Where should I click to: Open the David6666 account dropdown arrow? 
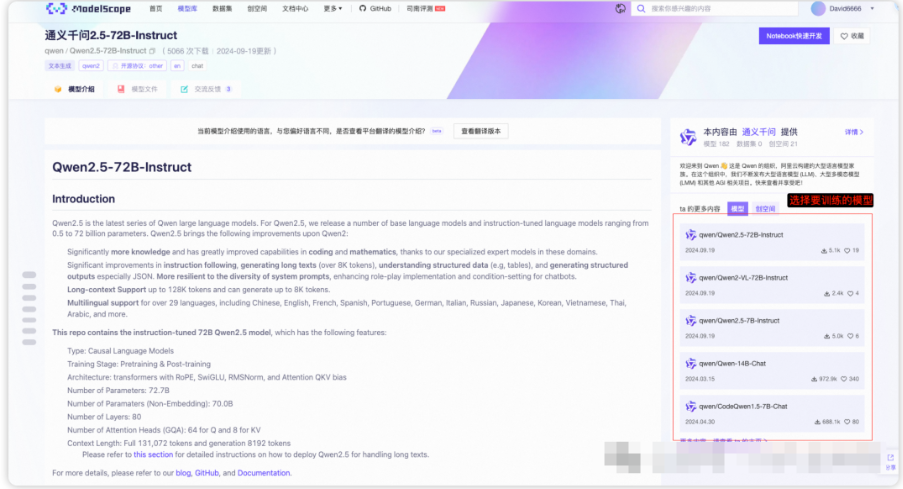coord(872,9)
